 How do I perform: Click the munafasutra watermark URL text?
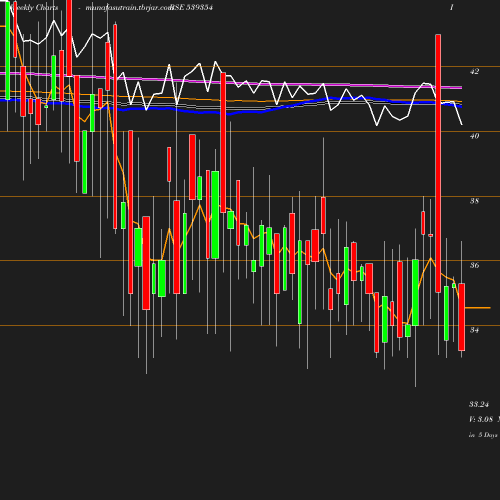pyautogui.click(x=129, y=7)
